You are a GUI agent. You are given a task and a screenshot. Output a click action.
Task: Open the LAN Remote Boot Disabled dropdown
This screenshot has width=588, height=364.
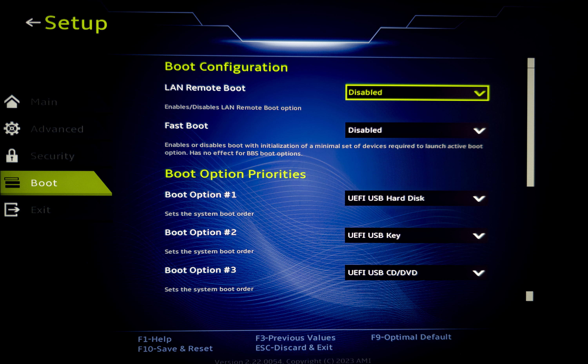409,93
